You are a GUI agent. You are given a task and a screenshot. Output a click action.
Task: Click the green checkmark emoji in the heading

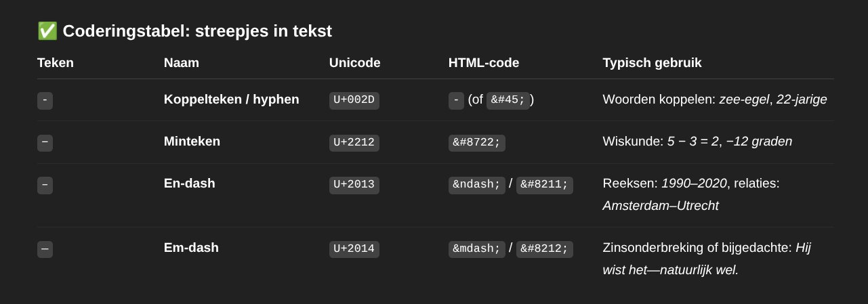47,30
